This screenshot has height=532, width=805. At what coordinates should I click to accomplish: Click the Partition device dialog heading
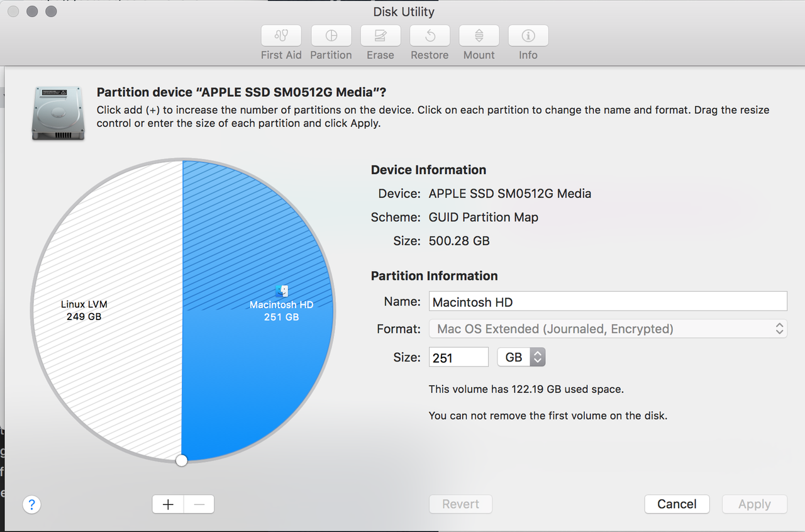coord(241,92)
